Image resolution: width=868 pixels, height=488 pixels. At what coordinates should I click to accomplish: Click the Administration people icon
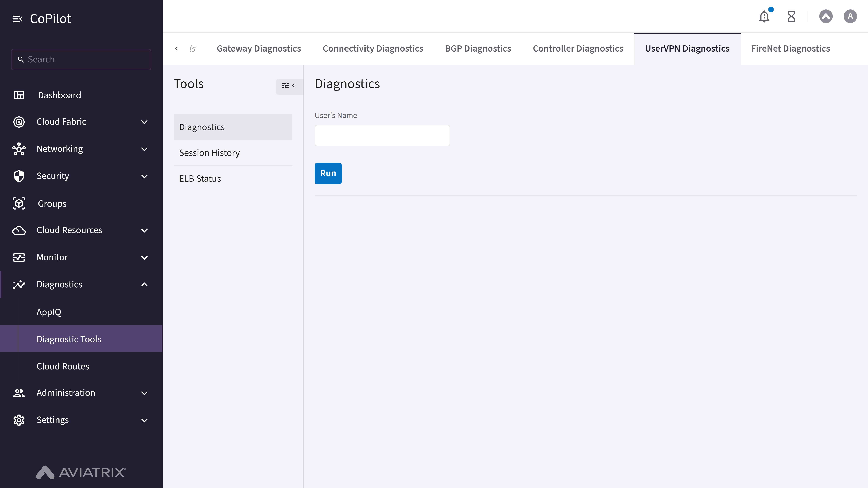19,393
